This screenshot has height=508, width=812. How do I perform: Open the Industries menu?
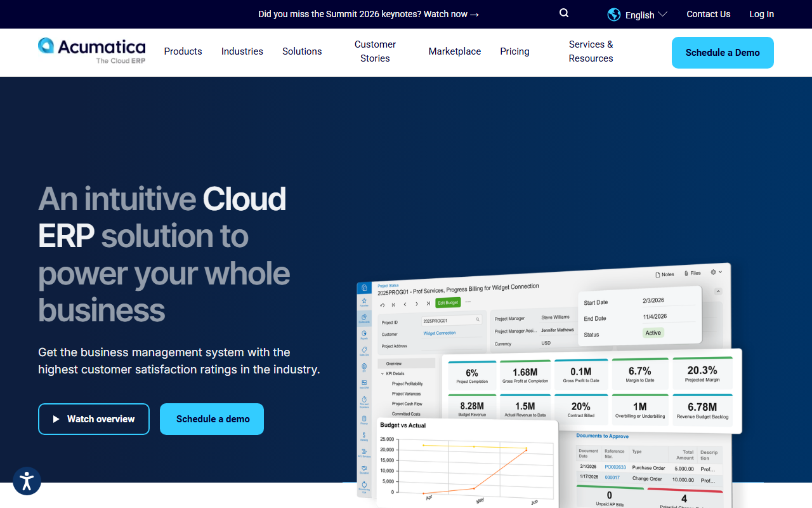point(242,51)
